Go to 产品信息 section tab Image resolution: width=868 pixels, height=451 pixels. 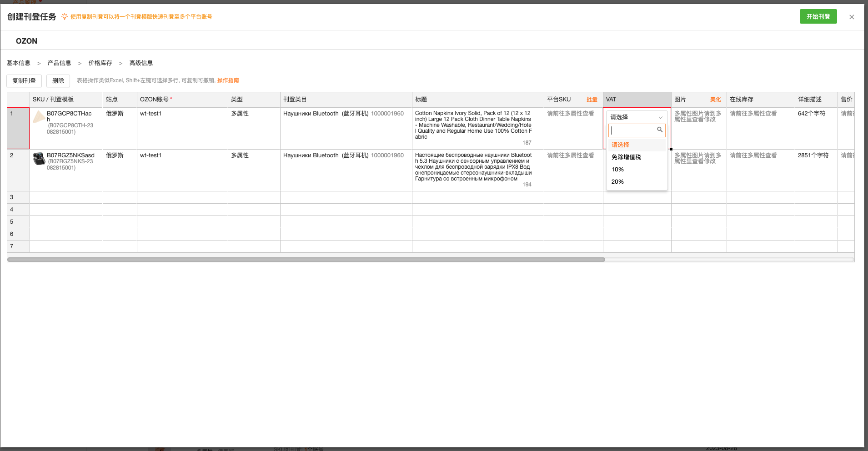click(59, 63)
